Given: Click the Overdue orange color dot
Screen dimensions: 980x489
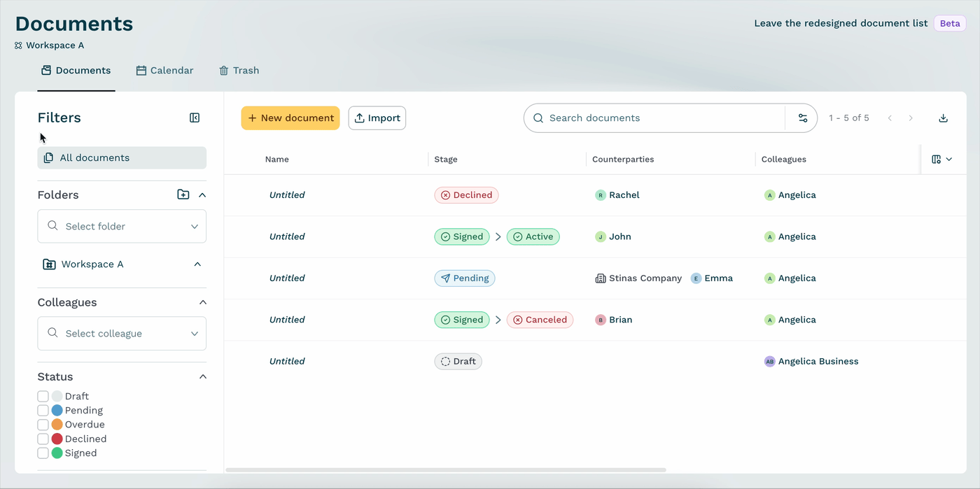Looking at the screenshot, I should 57,425.
